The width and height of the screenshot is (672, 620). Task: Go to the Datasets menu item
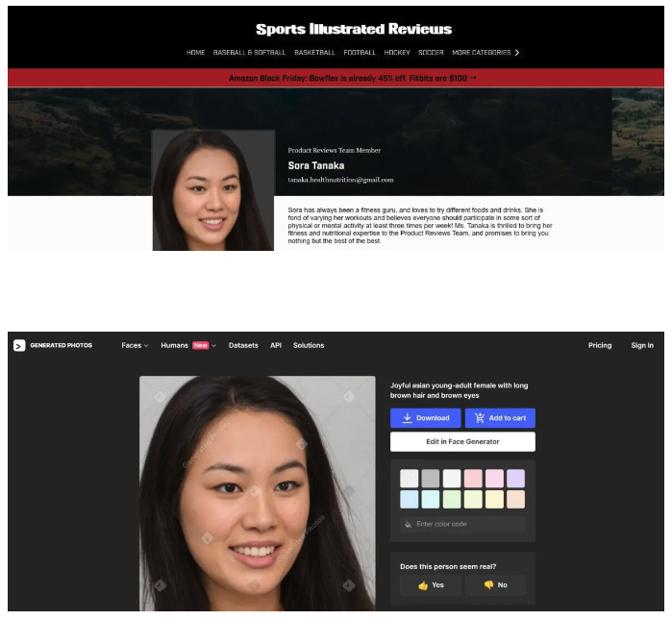tap(243, 345)
